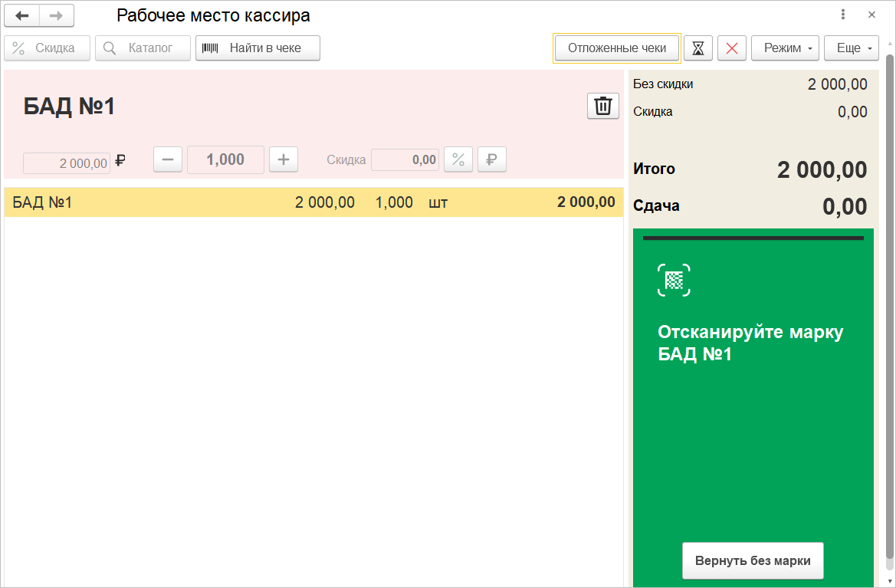Select the БАД №1 row in receipt list
Screen dimensions: 896x588
pyautogui.click(x=313, y=202)
